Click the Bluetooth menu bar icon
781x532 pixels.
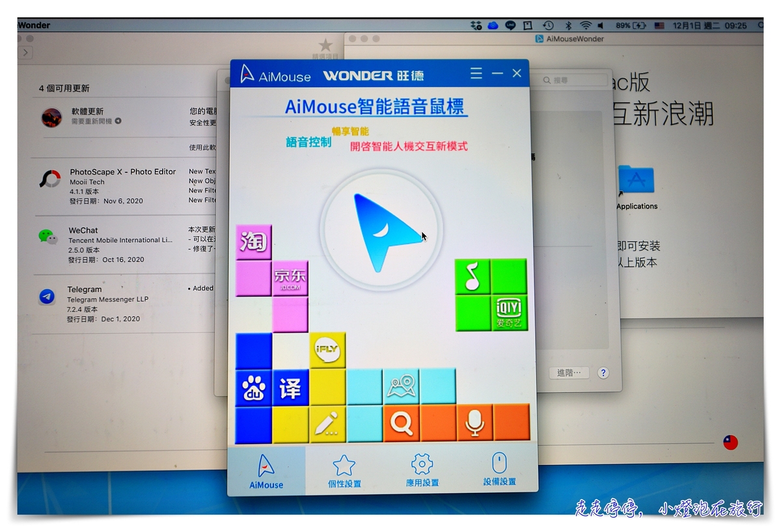pyautogui.click(x=568, y=25)
